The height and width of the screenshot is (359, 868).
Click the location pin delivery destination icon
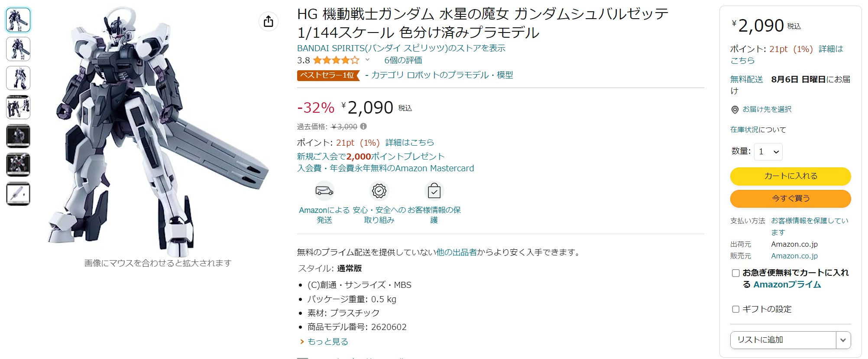coord(735,110)
